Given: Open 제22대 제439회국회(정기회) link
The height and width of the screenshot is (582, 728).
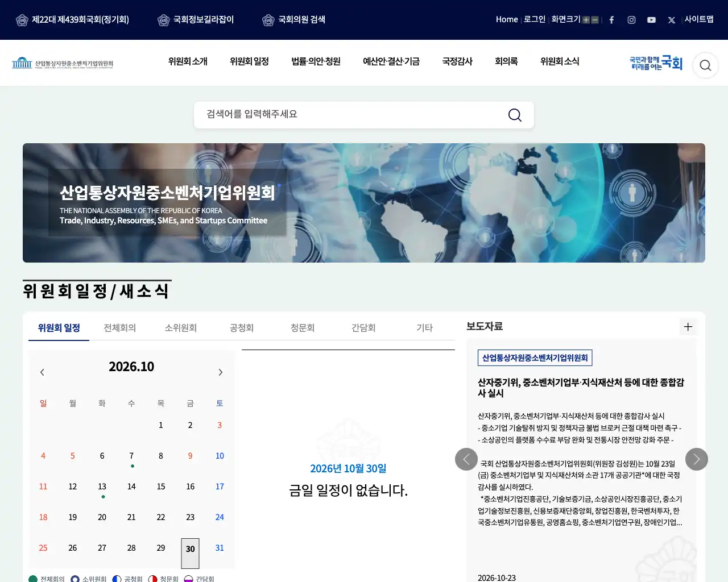Looking at the screenshot, I should coord(72,20).
